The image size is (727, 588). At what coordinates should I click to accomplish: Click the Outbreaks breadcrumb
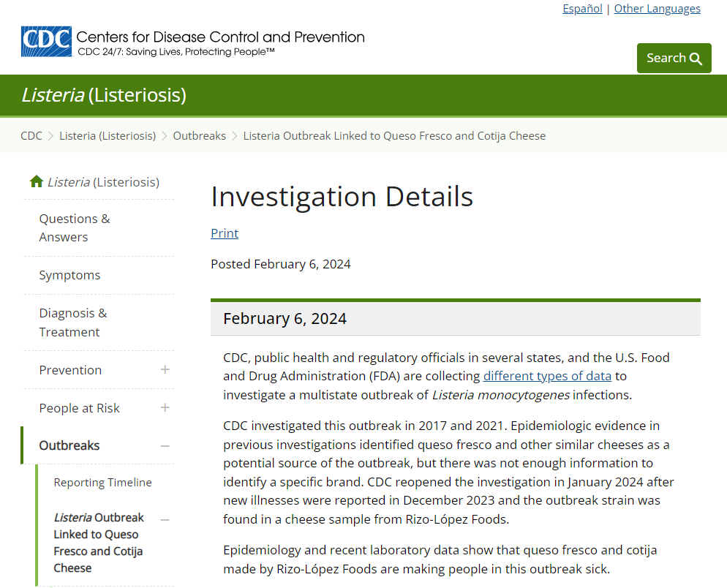[200, 136]
